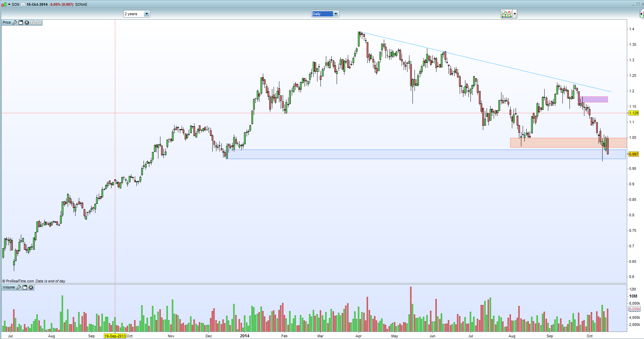644x339 pixels.
Task: Open the 2 years period dropdown
Action: point(136,14)
